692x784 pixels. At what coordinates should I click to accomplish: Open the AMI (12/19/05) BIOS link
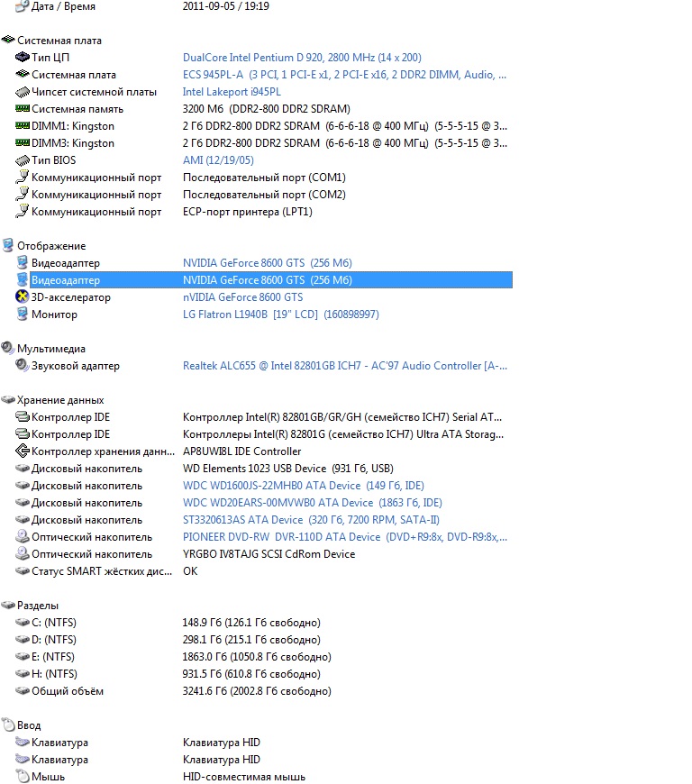[218, 160]
